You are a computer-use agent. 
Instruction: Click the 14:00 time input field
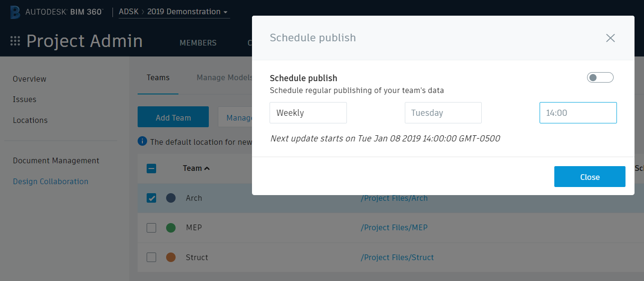pyautogui.click(x=578, y=112)
